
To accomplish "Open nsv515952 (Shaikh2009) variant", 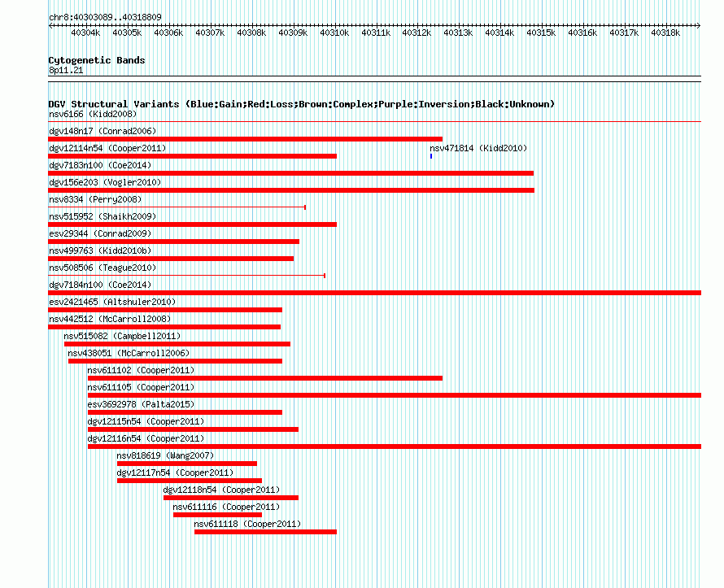I will click(102, 216).
